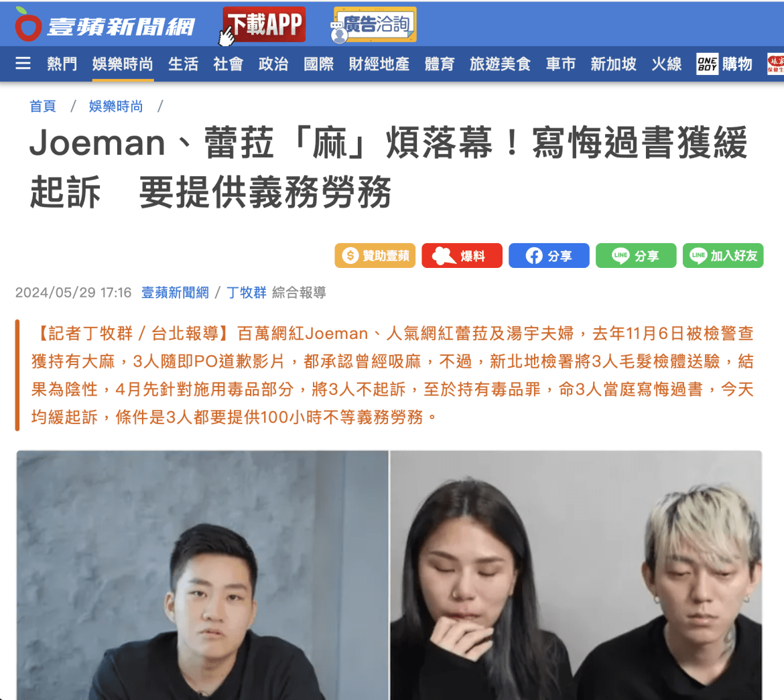Click the red 爆料 button
Viewport: 784px width, 700px height.
pos(462,255)
